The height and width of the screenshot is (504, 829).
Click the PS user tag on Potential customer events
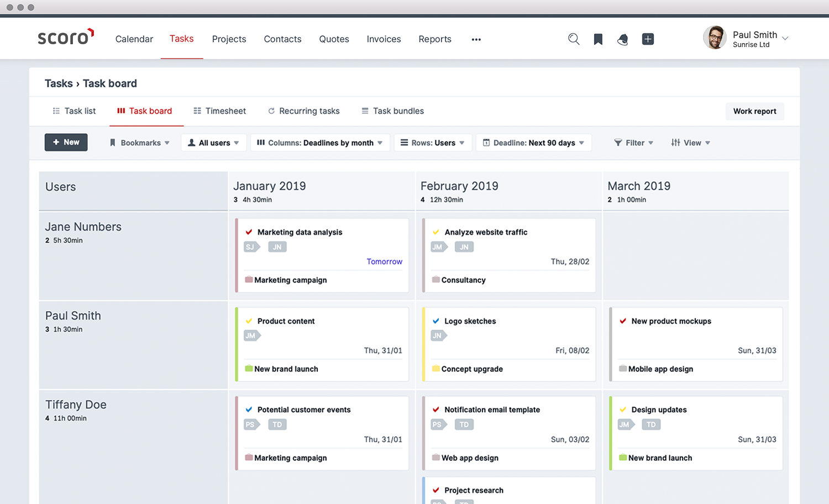251,424
